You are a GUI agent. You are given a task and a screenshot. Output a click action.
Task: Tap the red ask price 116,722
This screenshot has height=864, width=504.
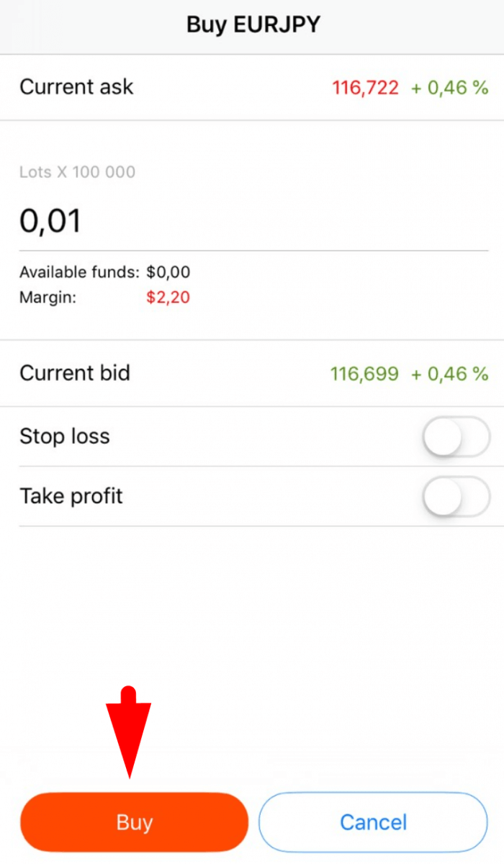coord(365,88)
